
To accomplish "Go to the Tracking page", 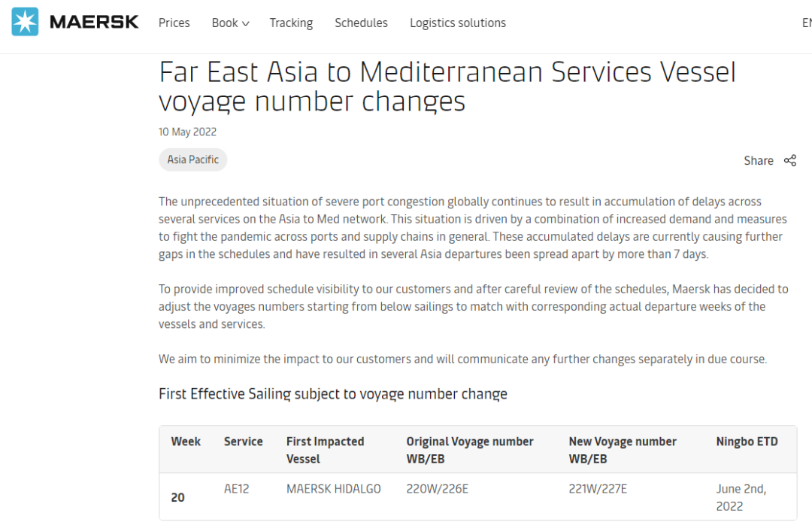I will click(291, 23).
